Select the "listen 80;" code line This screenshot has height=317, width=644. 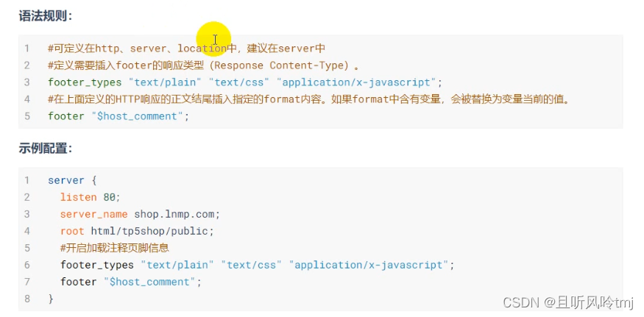click(90, 197)
